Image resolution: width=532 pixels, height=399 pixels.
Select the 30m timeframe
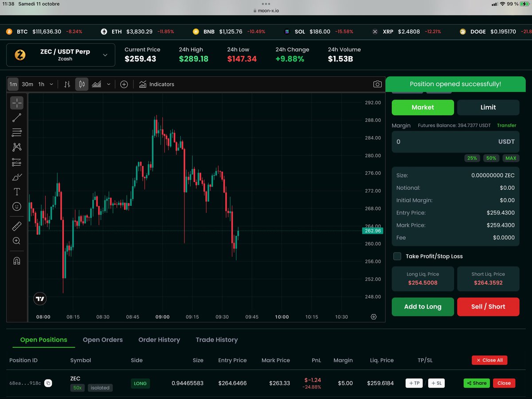point(27,84)
